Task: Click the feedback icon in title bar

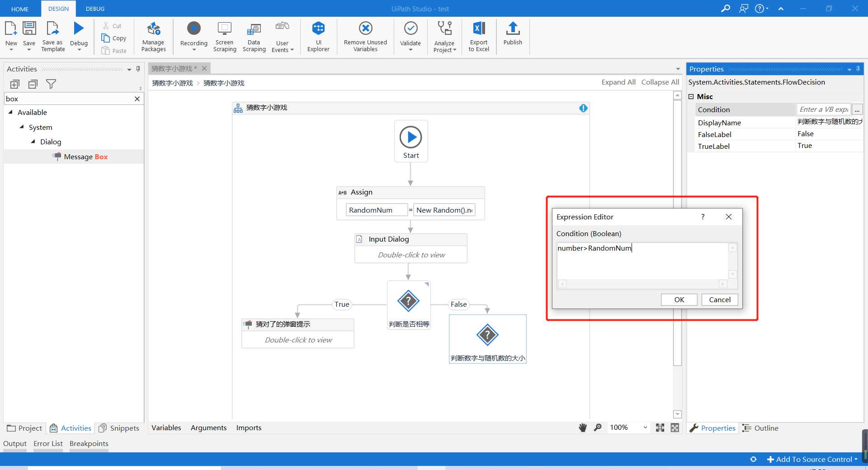Action: [744, 9]
